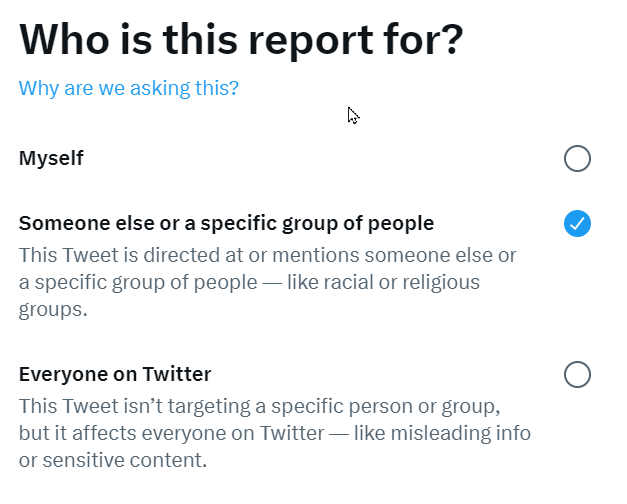627x504 pixels.
Task: Click the empty circle icon beside Myself
Action: pos(577,158)
